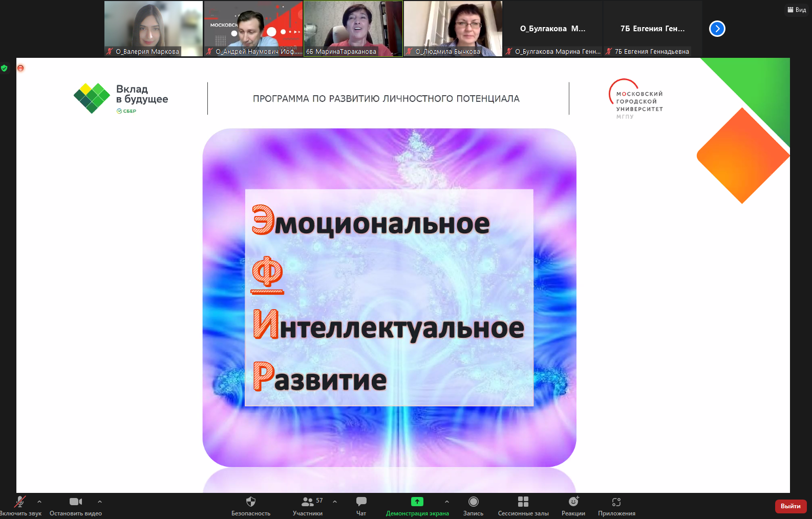Switch layout using Вид menu
The width and height of the screenshot is (812, 519).
797,10
